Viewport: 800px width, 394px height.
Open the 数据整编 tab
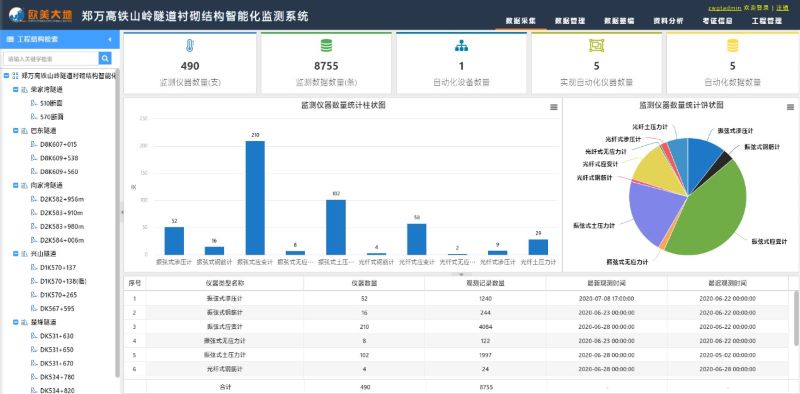coord(619,21)
